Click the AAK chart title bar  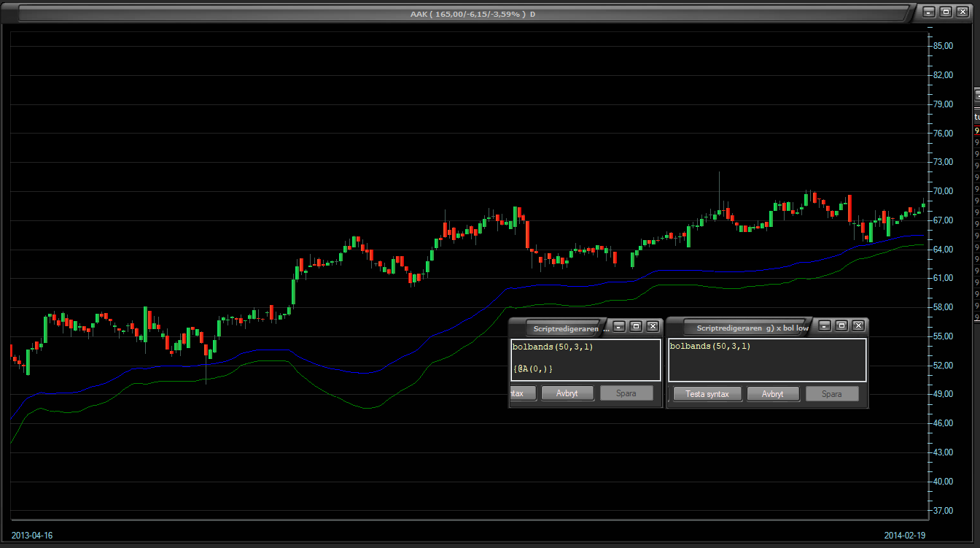[x=467, y=13]
